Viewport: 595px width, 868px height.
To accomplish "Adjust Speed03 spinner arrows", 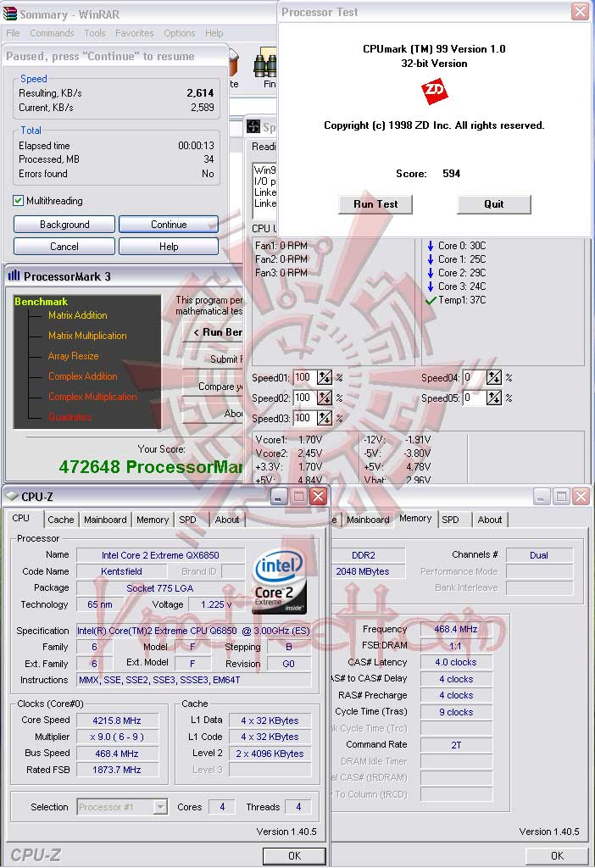I will click(x=325, y=418).
